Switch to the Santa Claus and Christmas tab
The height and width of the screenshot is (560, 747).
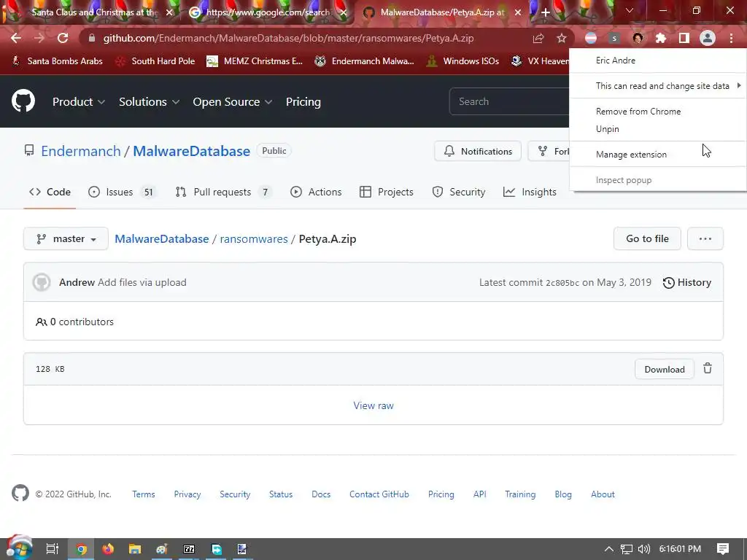(93, 12)
